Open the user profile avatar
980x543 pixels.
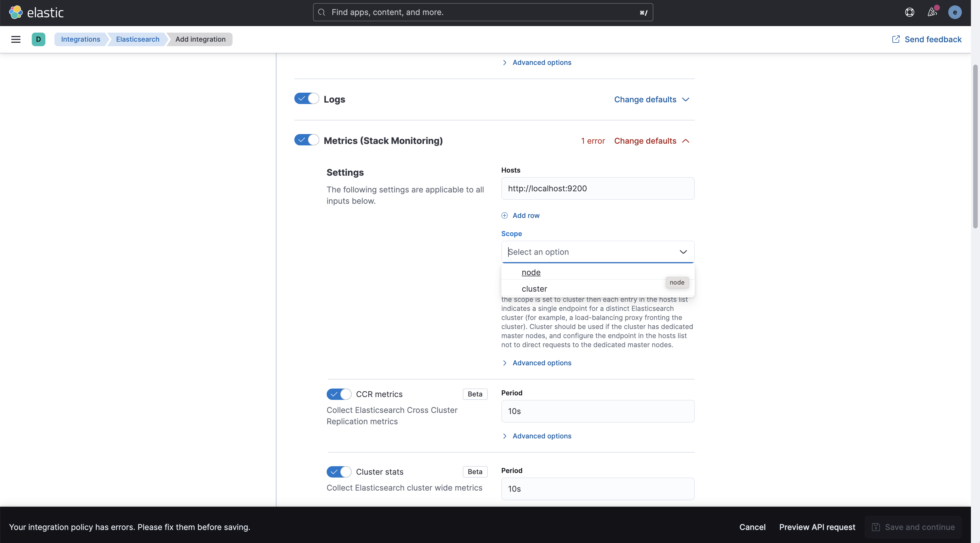[x=954, y=12]
